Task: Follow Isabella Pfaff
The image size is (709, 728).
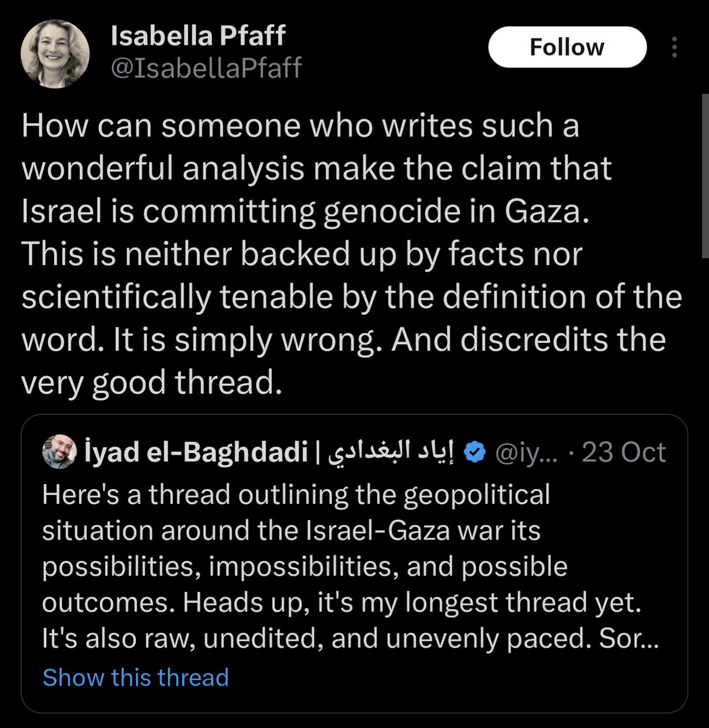Action: click(x=567, y=47)
